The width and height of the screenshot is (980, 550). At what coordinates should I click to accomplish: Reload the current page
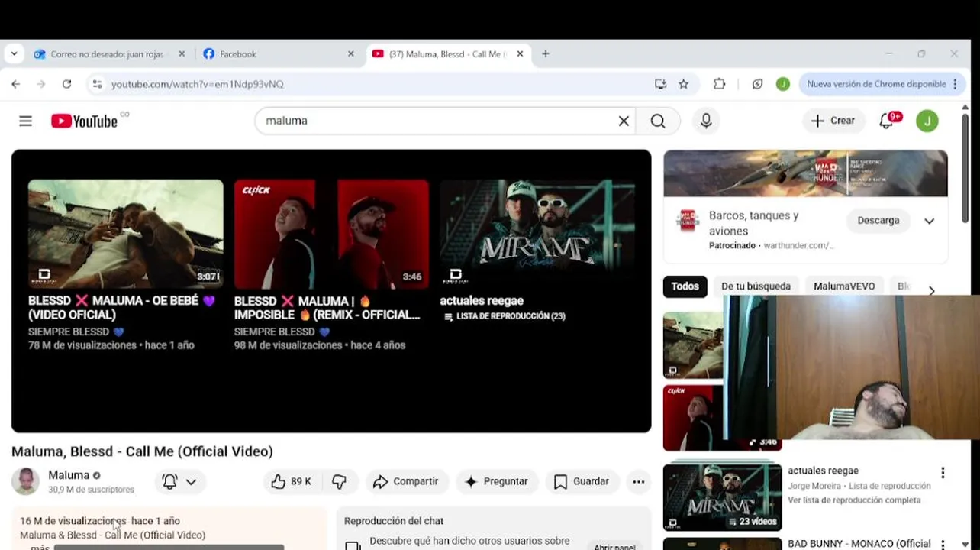(x=66, y=84)
